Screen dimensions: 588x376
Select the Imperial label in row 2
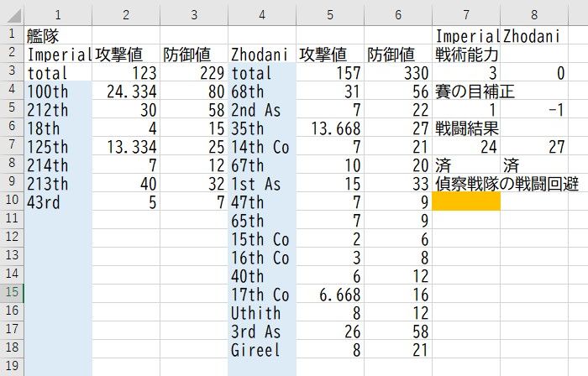58,54
